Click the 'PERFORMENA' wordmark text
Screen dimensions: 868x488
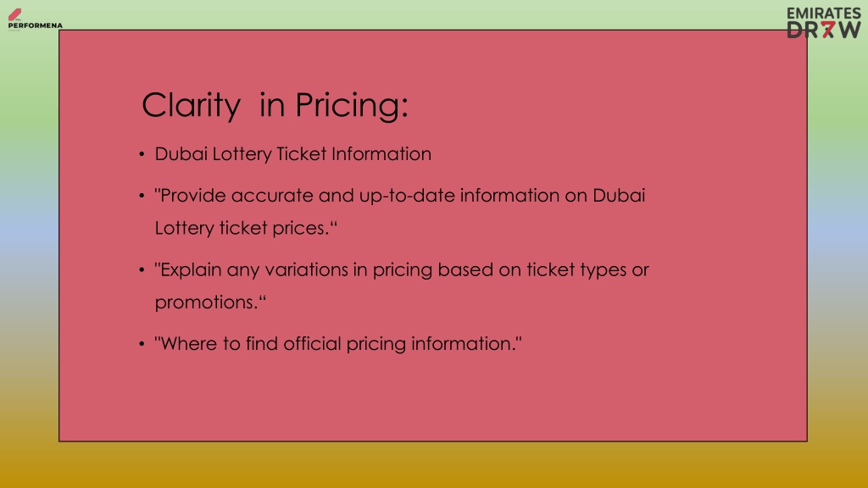[36, 25]
